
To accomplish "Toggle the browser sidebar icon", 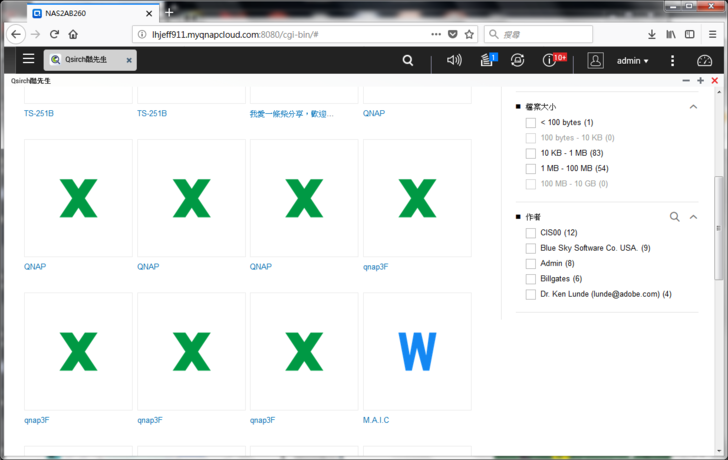I will click(690, 34).
